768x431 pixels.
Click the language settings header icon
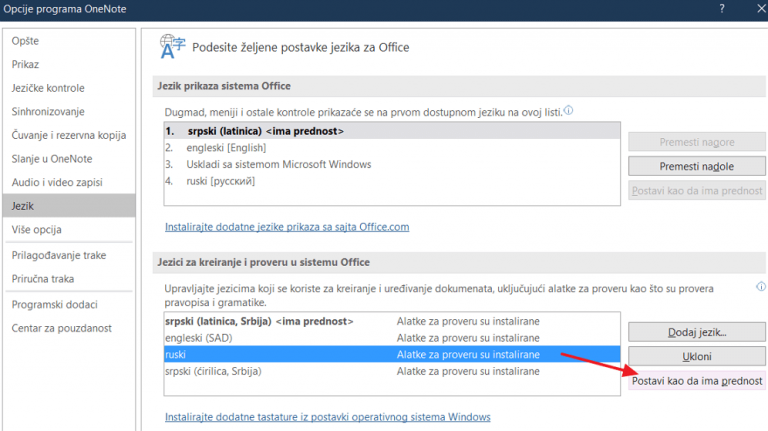pos(172,47)
